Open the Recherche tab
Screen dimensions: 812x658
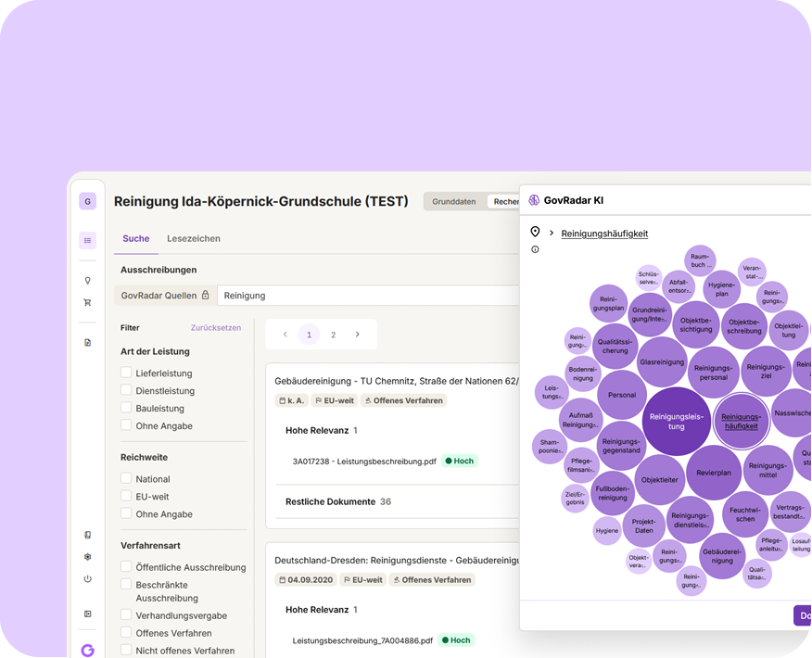[503, 201]
